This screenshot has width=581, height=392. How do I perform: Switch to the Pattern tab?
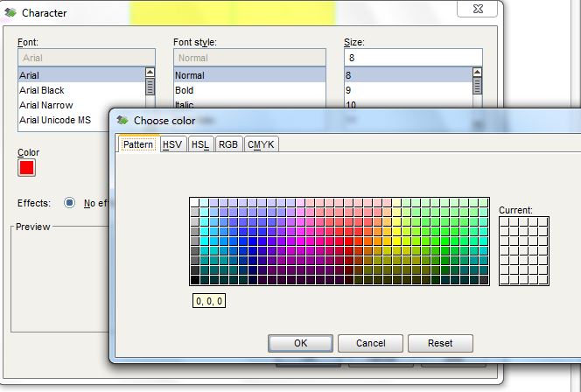[138, 144]
